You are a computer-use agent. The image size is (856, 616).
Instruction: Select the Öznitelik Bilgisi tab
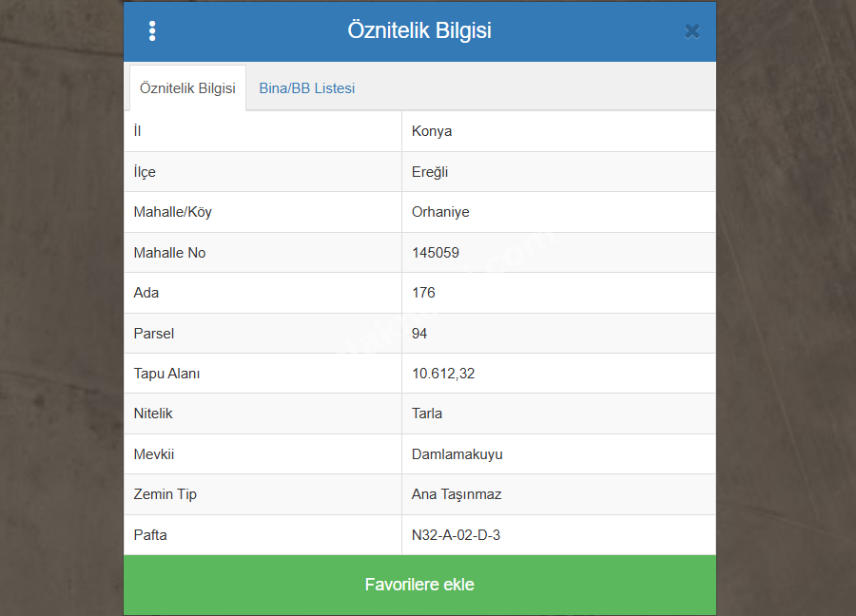click(187, 88)
